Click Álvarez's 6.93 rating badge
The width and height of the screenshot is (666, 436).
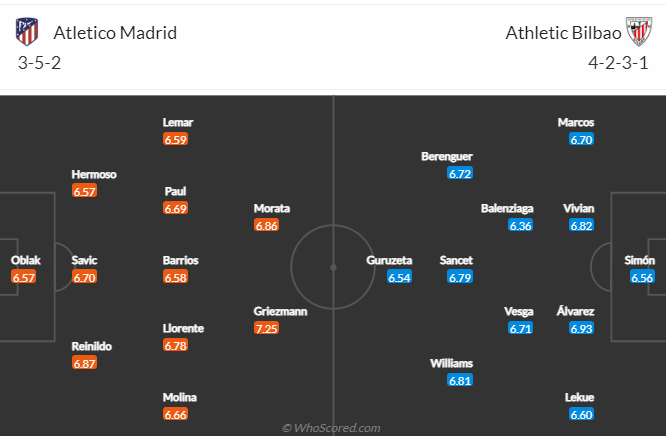[581, 328]
